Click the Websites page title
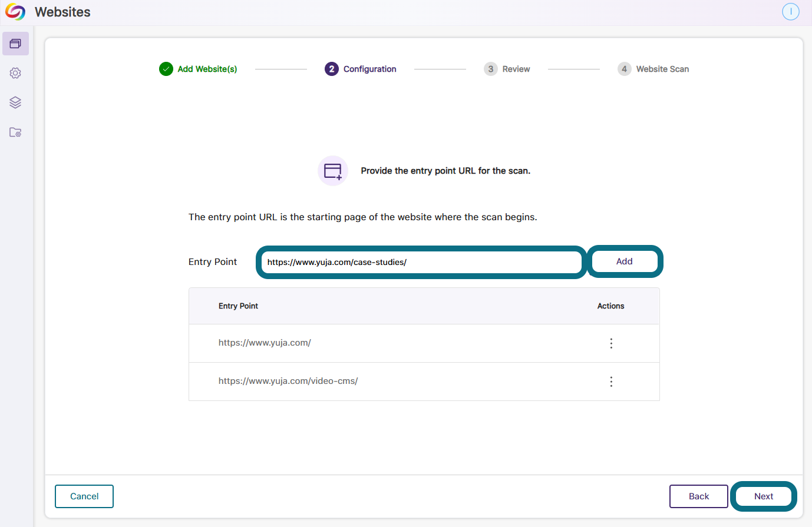 pyautogui.click(x=62, y=12)
